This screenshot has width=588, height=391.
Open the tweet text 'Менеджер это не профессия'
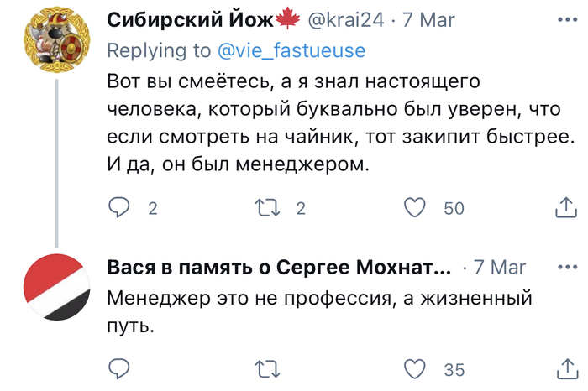point(321,299)
